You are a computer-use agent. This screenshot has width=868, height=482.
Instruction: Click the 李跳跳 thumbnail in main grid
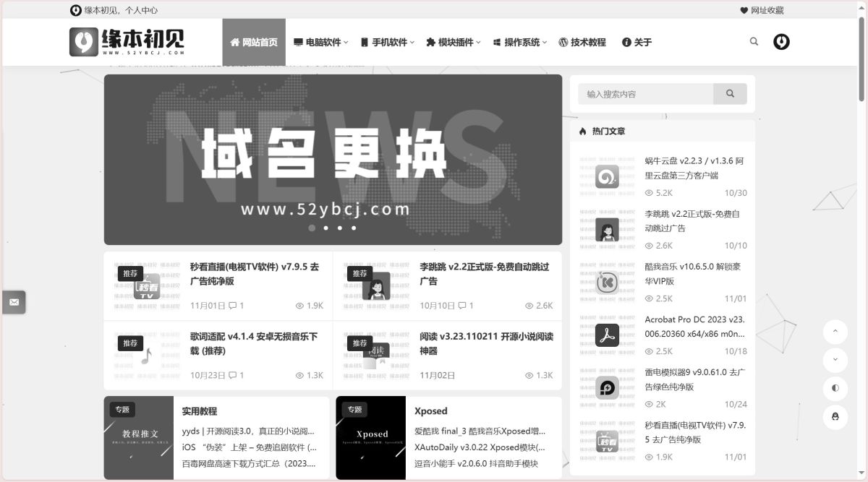tap(377, 287)
